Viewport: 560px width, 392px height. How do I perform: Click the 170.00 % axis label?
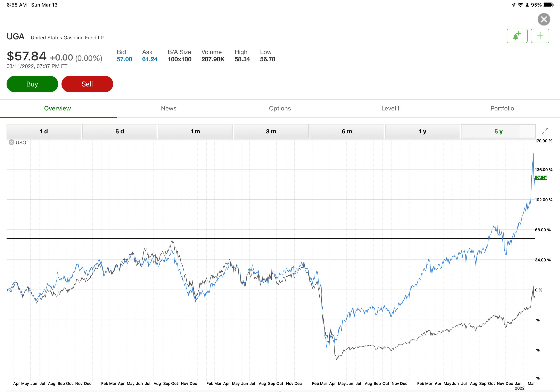pyautogui.click(x=543, y=141)
